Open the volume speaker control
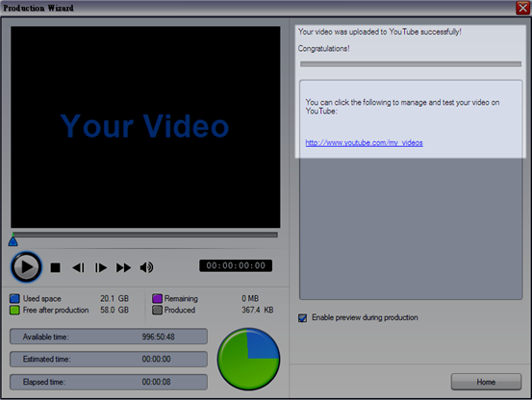 (146, 267)
